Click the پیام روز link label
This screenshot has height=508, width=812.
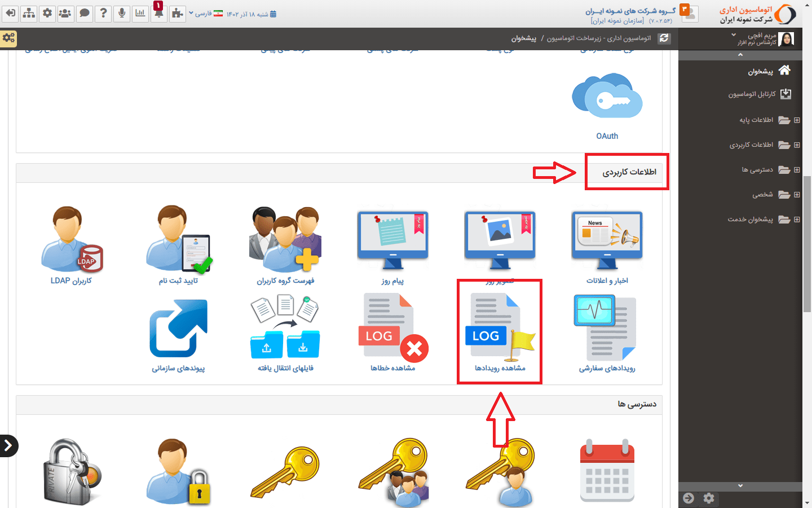tap(392, 281)
